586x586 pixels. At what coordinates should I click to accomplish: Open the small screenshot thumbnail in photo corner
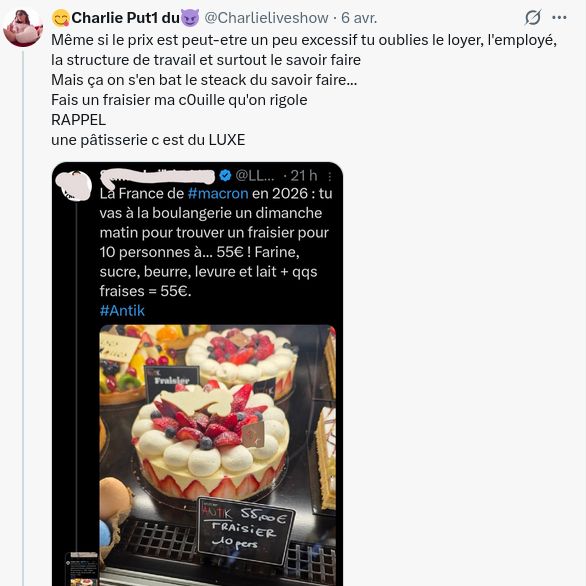81,569
